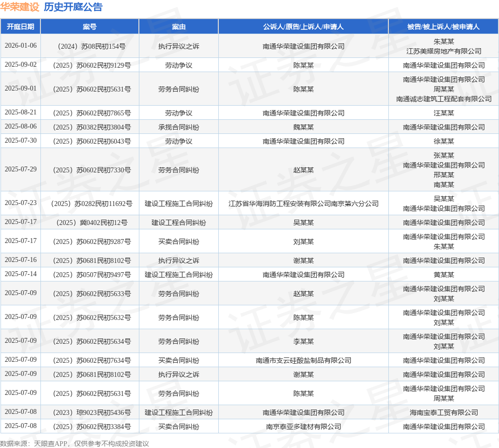Click the 被告/被上诉人/被申请人 column header

click(443, 27)
